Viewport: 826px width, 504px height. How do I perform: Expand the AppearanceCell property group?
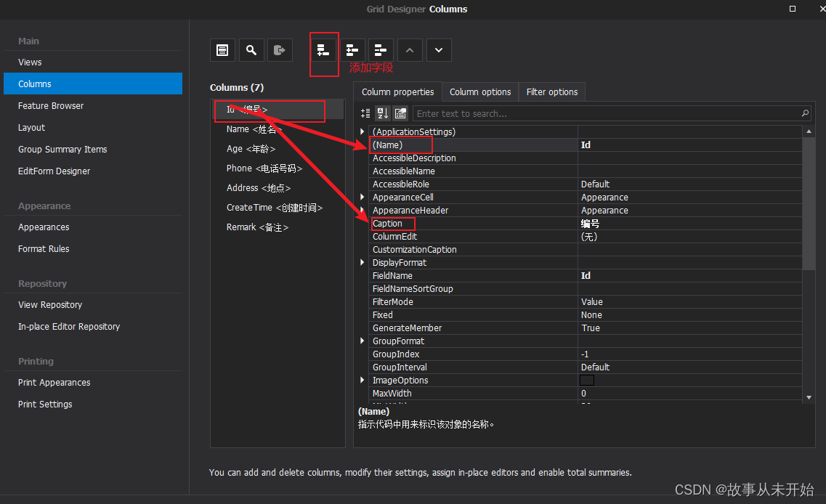[x=361, y=197]
